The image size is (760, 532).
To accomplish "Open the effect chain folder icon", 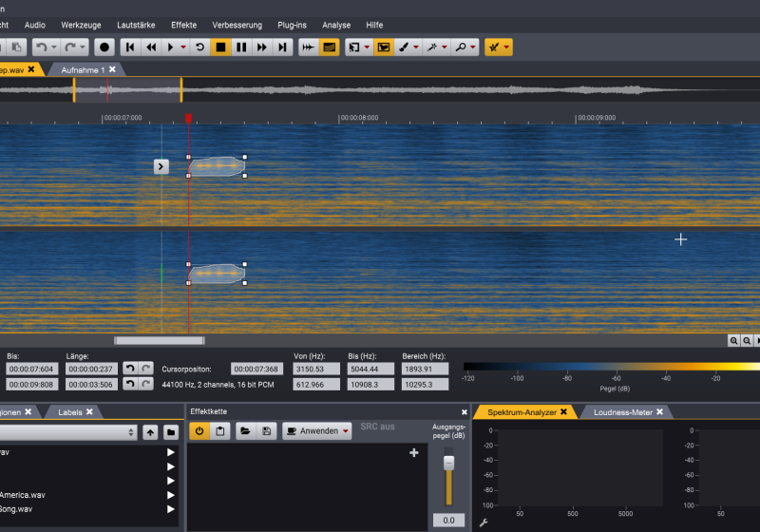I will point(244,430).
